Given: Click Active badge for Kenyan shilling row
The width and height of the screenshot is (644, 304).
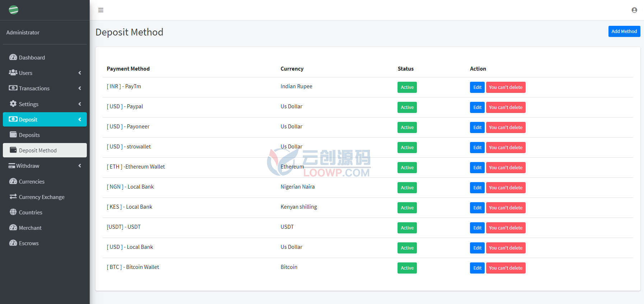Looking at the screenshot, I should point(407,208).
